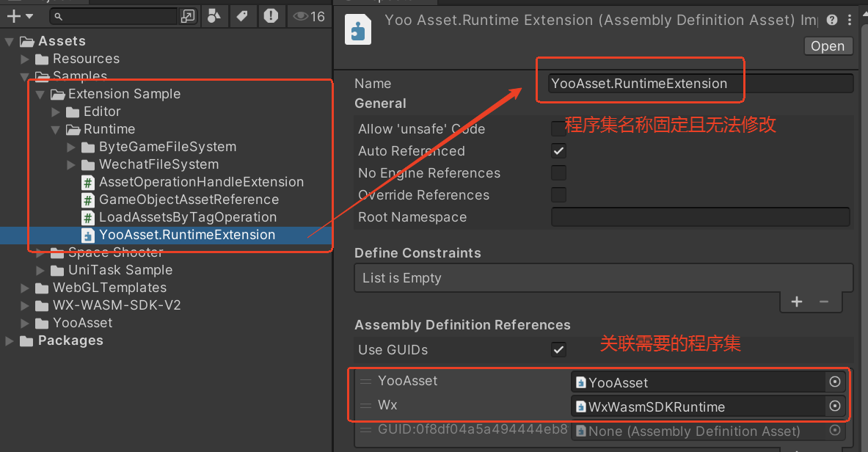Toggle hidden packages visibility eye icon

[x=309, y=17]
